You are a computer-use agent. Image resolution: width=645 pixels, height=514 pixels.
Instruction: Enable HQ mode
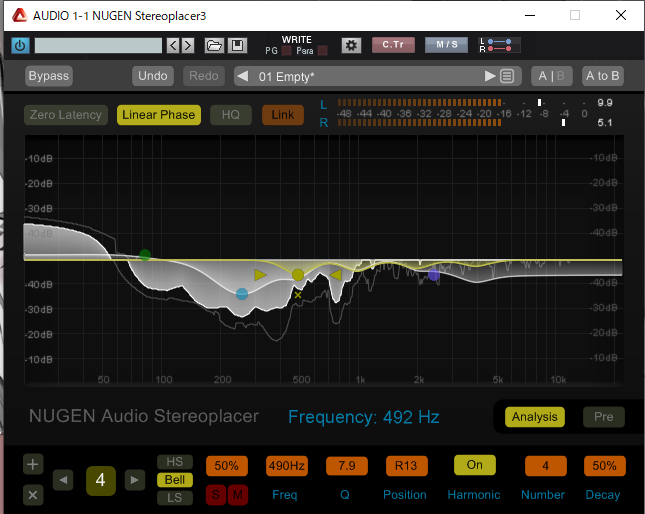point(231,115)
